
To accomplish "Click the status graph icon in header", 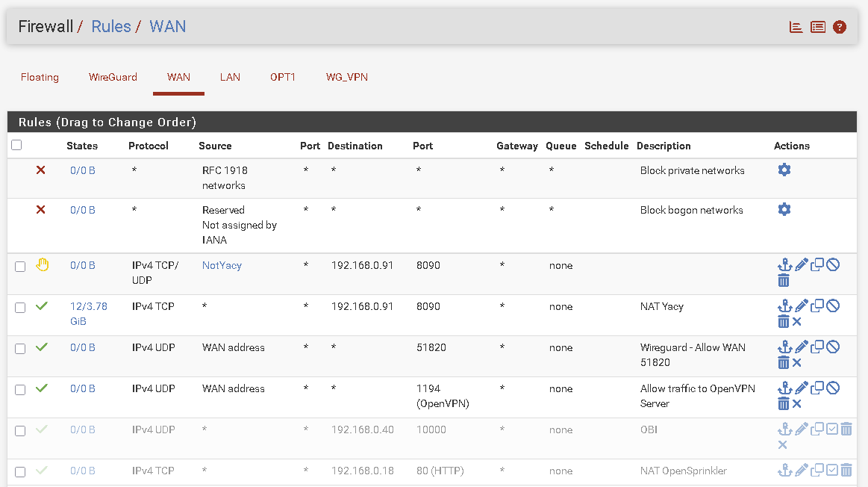I will point(796,27).
